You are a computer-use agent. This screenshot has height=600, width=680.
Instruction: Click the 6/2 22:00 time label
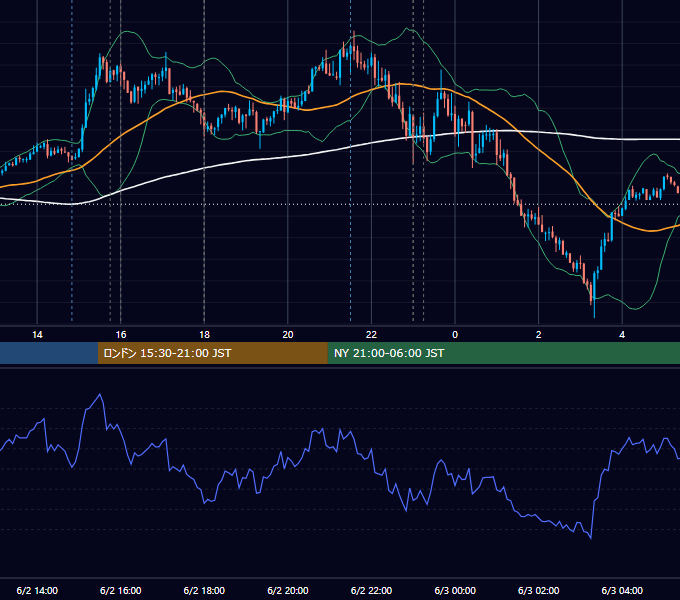click(x=371, y=590)
